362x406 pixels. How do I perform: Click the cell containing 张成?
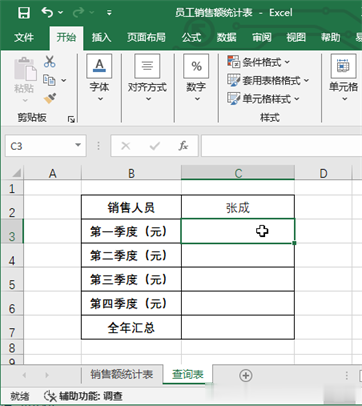point(238,207)
